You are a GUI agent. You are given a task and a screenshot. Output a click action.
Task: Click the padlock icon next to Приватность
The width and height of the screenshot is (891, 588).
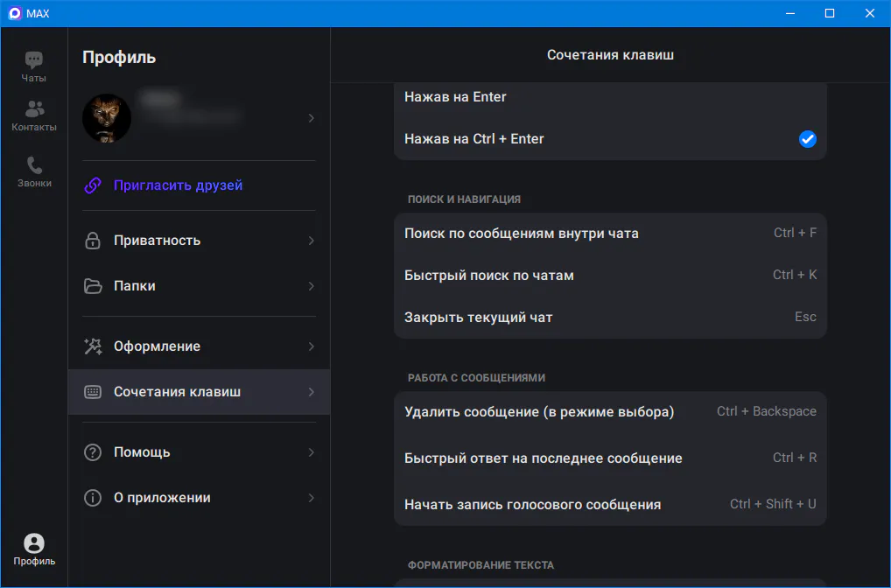click(x=93, y=241)
